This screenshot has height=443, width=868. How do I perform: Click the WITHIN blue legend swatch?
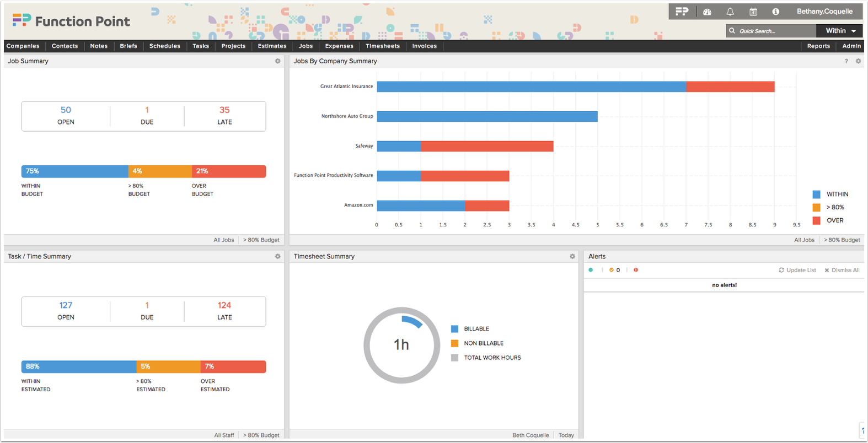coord(816,195)
